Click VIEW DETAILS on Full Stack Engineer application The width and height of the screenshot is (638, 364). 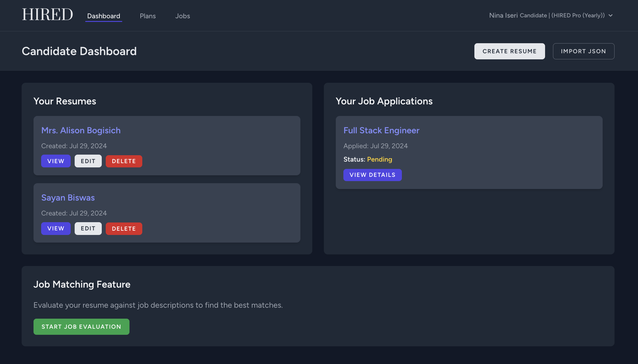click(x=372, y=175)
